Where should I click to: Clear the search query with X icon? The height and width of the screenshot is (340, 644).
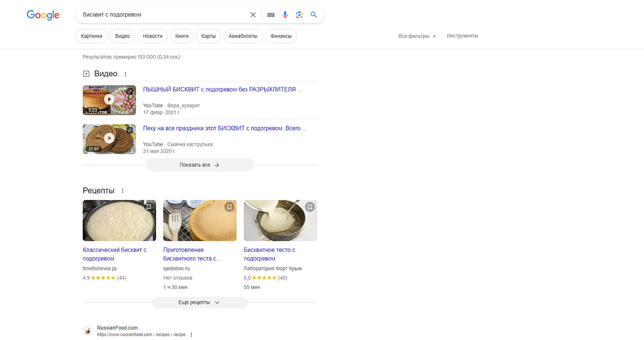pyautogui.click(x=253, y=15)
